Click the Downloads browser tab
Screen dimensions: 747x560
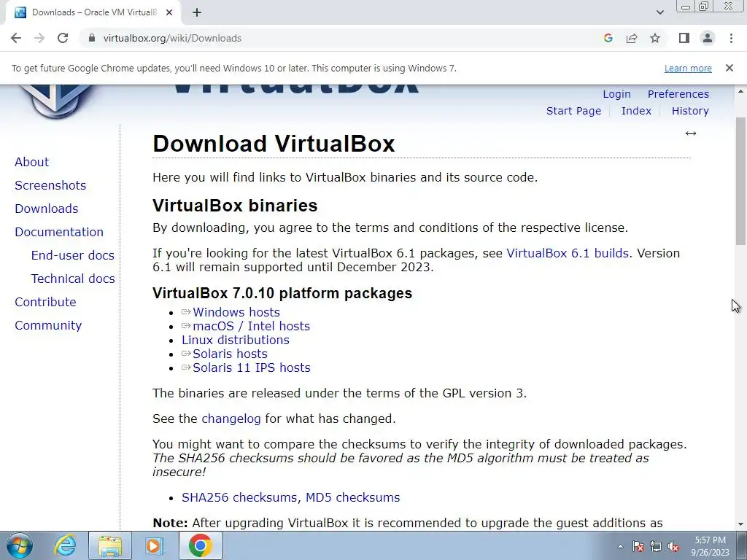coord(93,12)
